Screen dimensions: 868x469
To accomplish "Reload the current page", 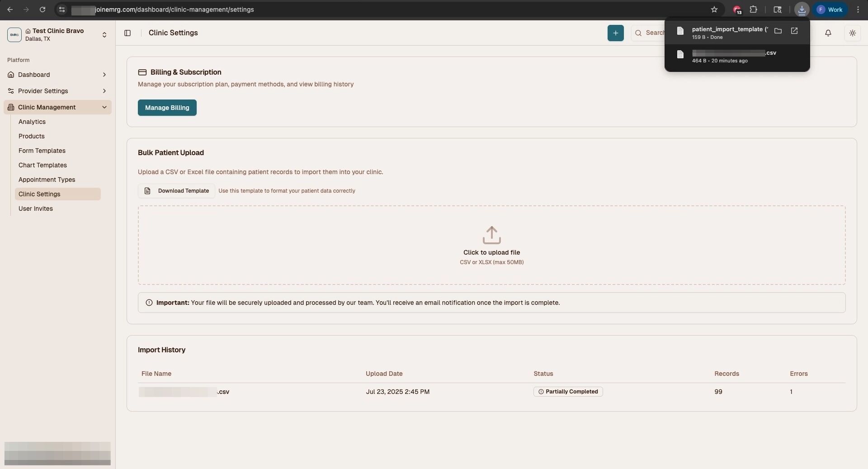I will pos(42,9).
